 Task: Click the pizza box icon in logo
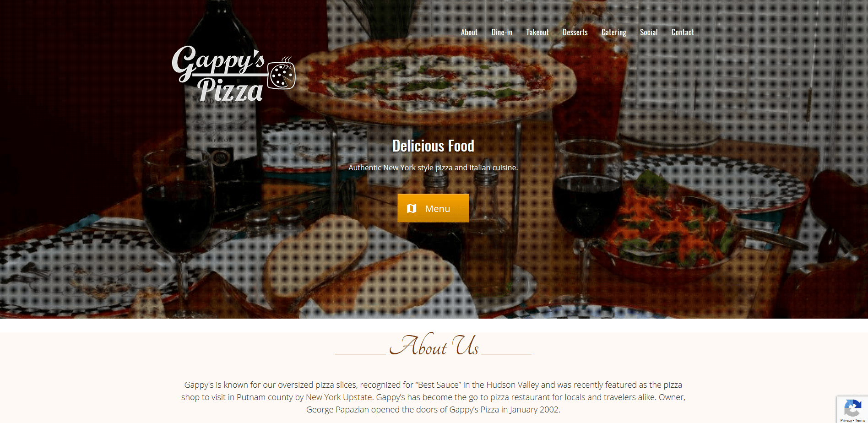point(281,74)
